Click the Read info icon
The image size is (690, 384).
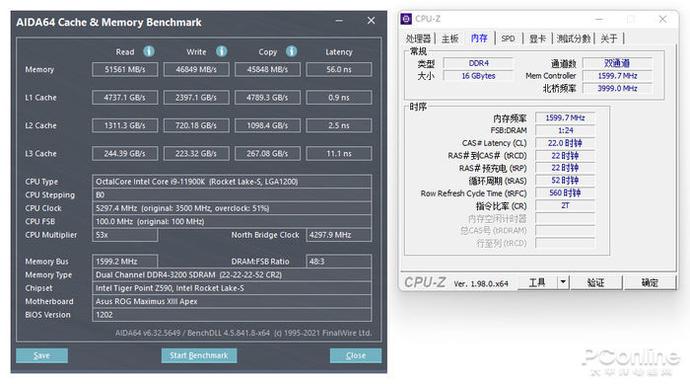(149, 51)
